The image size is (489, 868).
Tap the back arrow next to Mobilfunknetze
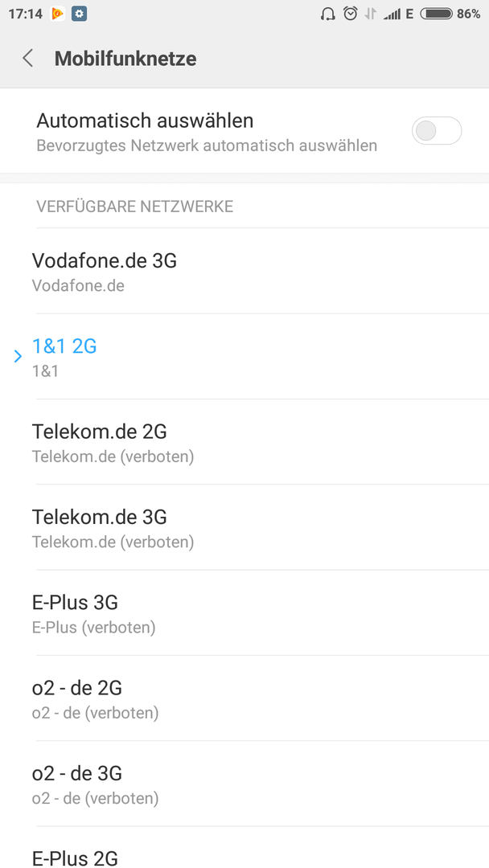tap(27, 58)
